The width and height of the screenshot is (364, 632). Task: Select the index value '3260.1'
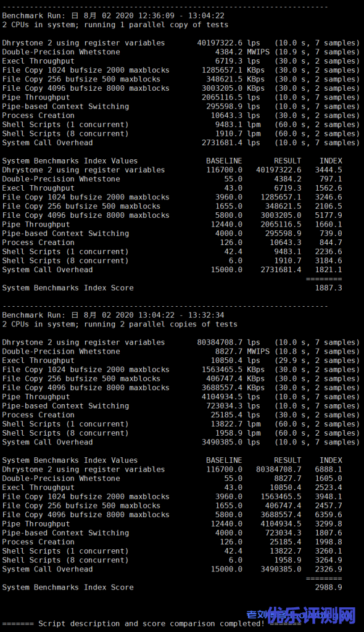click(x=329, y=551)
